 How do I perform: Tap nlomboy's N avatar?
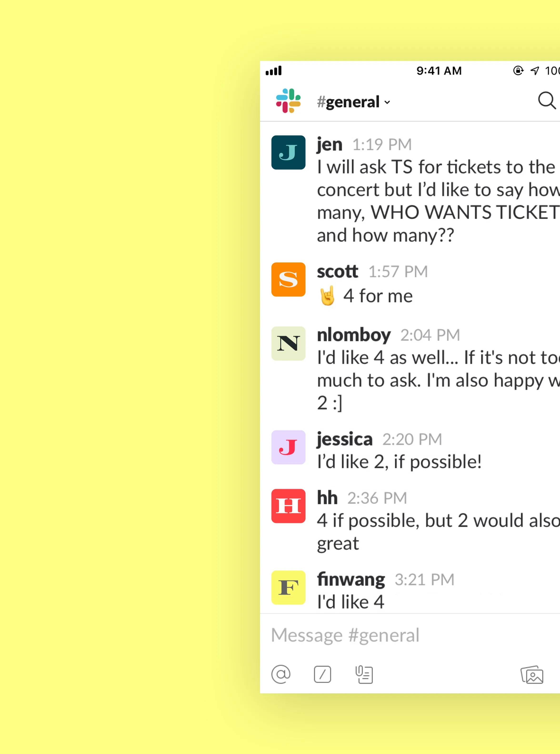(288, 343)
